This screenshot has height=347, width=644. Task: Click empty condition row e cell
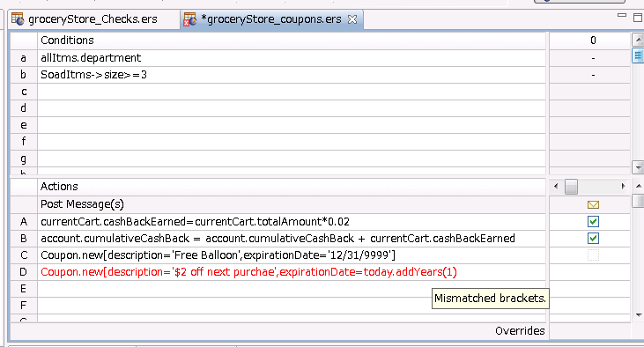tap(292, 125)
